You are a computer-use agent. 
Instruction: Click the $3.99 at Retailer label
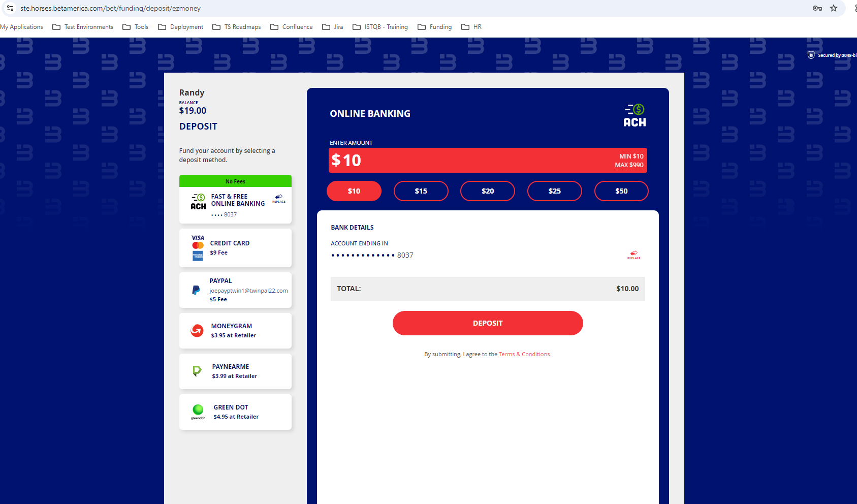235,376
